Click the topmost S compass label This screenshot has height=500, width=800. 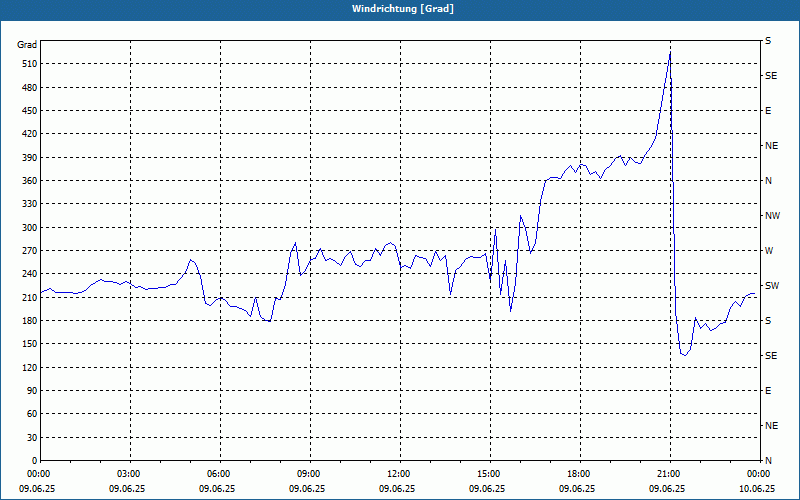[x=768, y=41]
